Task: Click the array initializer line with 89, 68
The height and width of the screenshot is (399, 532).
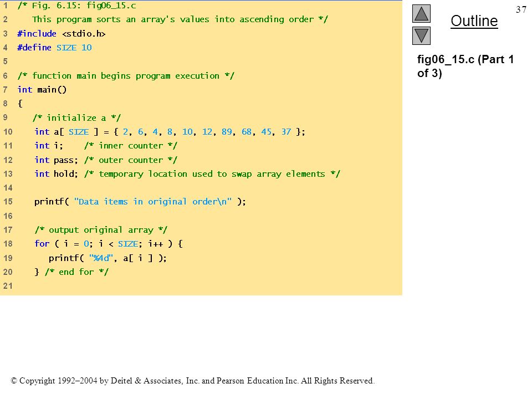Action: pyautogui.click(x=170, y=132)
